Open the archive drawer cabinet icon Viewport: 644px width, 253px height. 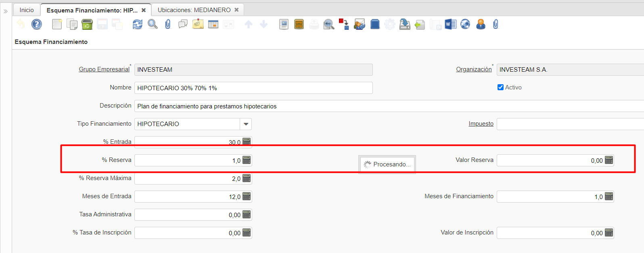coord(299,25)
